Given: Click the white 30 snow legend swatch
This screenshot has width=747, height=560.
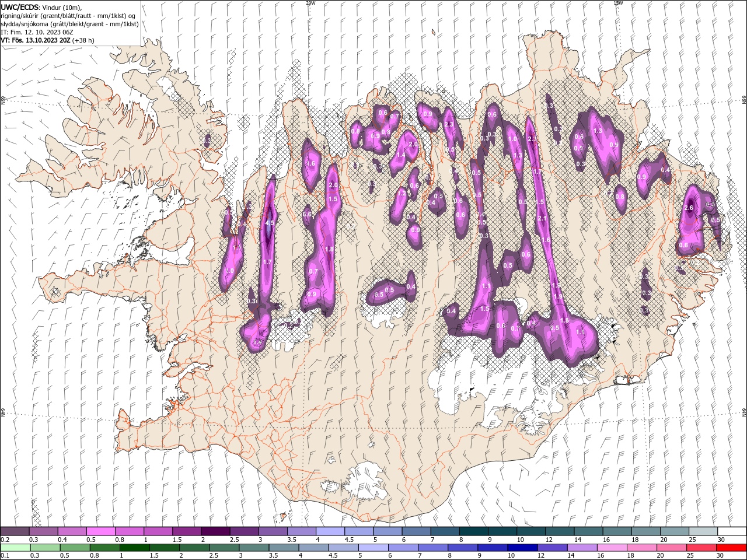Looking at the screenshot, I should coord(732,531).
